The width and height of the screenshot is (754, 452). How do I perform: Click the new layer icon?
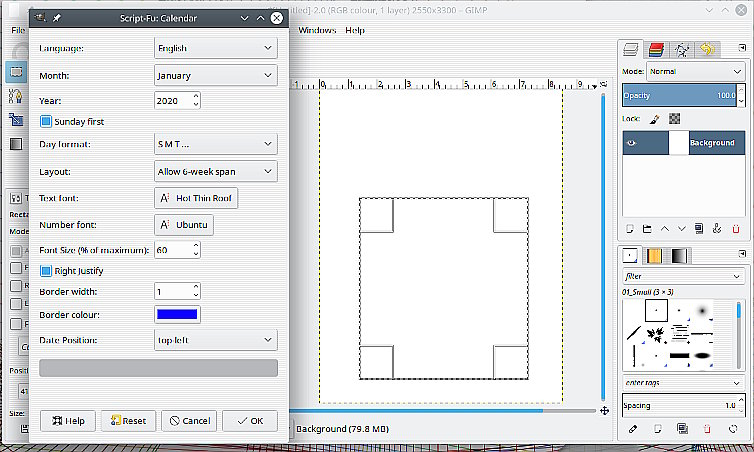point(630,229)
